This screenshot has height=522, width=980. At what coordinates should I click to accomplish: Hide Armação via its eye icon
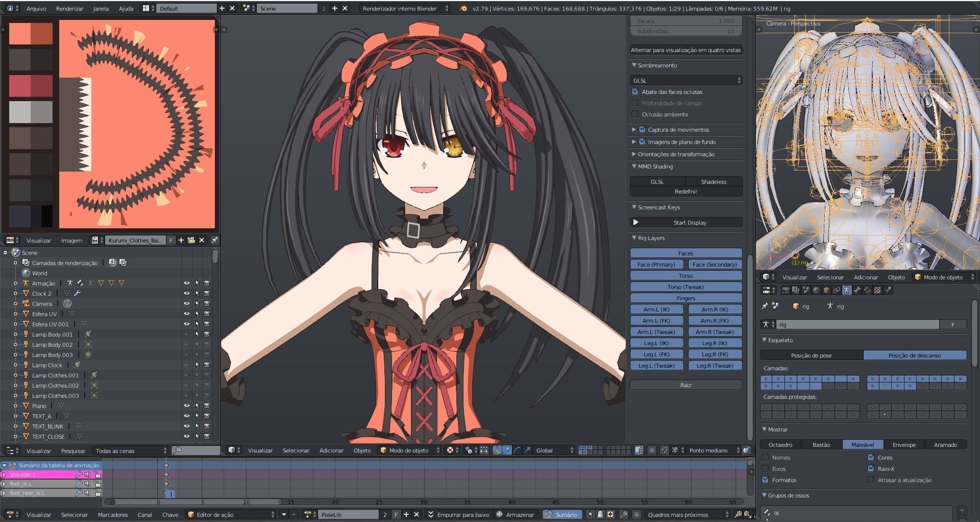[x=186, y=283]
